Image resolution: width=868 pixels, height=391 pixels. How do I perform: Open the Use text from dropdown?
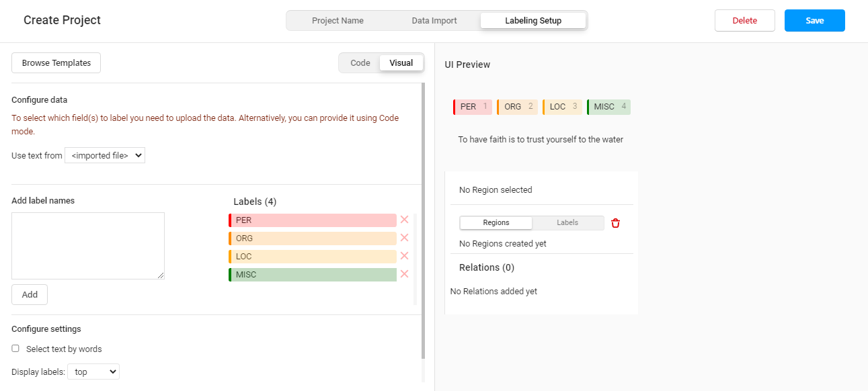coord(105,156)
